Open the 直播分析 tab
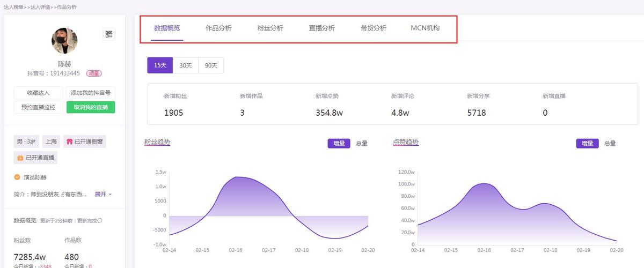The height and width of the screenshot is (268, 644). (321, 28)
